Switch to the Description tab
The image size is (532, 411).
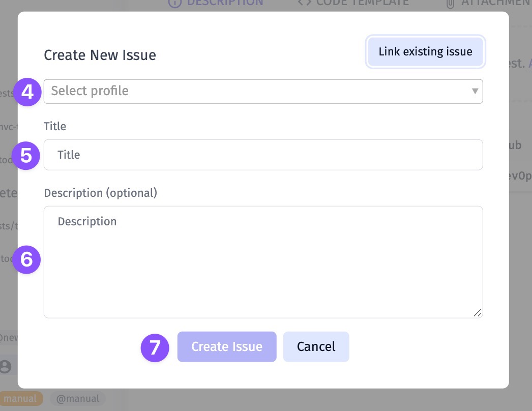(224, 3)
